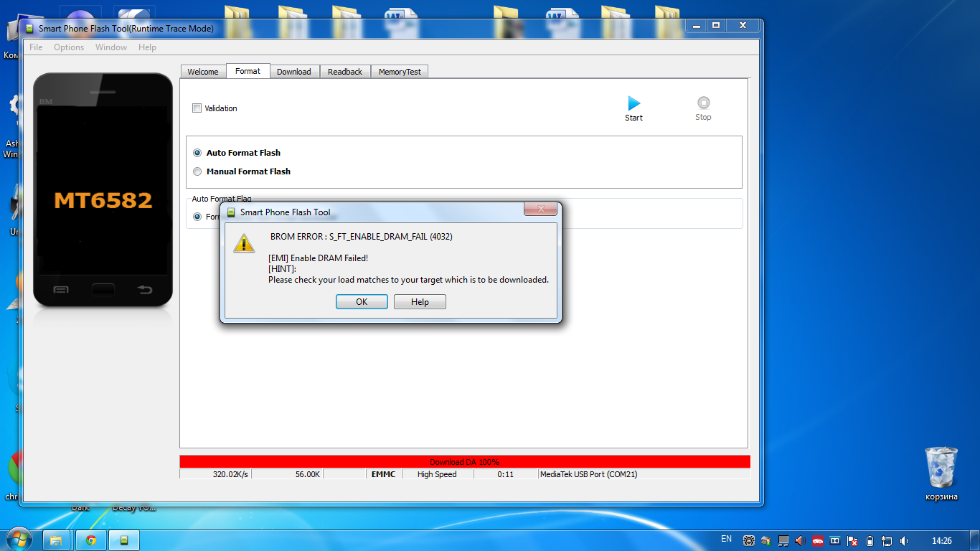The image size is (980, 551).
Task: Open Recycle Bin on the desktop
Action: pyautogui.click(x=941, y=467)
